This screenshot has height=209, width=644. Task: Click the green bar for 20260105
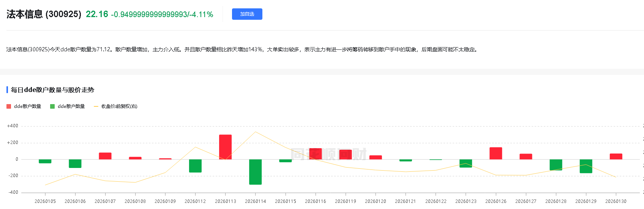45,161
